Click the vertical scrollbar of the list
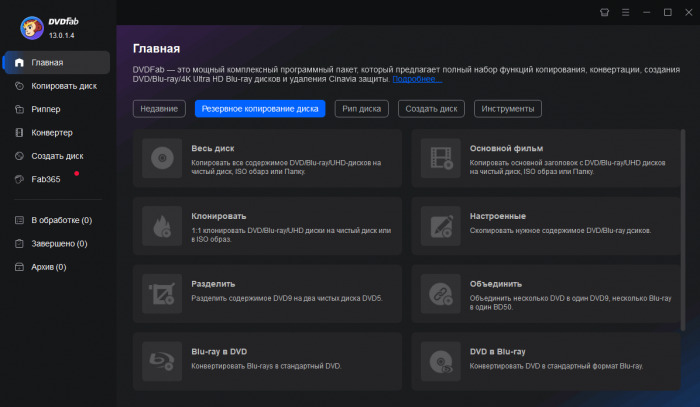The image size is (700, 407). (x=684, y=230)
